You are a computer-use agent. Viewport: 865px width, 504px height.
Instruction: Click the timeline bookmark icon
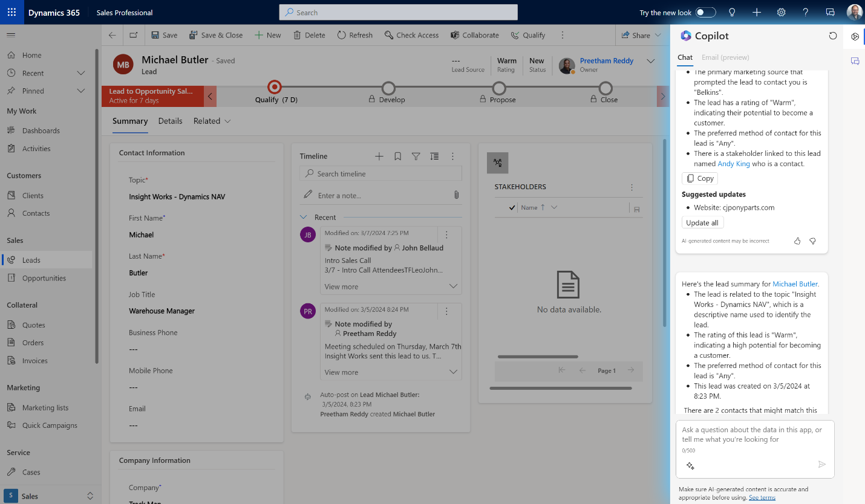397,157
